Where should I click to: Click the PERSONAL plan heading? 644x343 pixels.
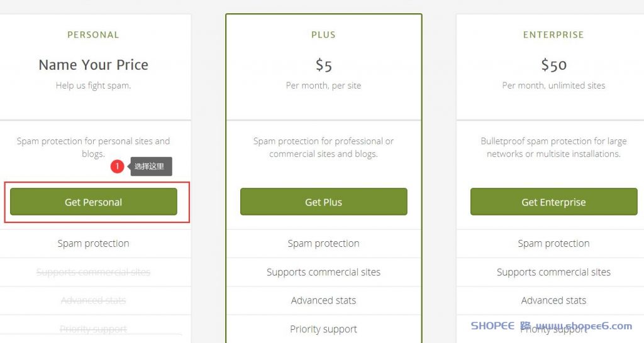93,35
